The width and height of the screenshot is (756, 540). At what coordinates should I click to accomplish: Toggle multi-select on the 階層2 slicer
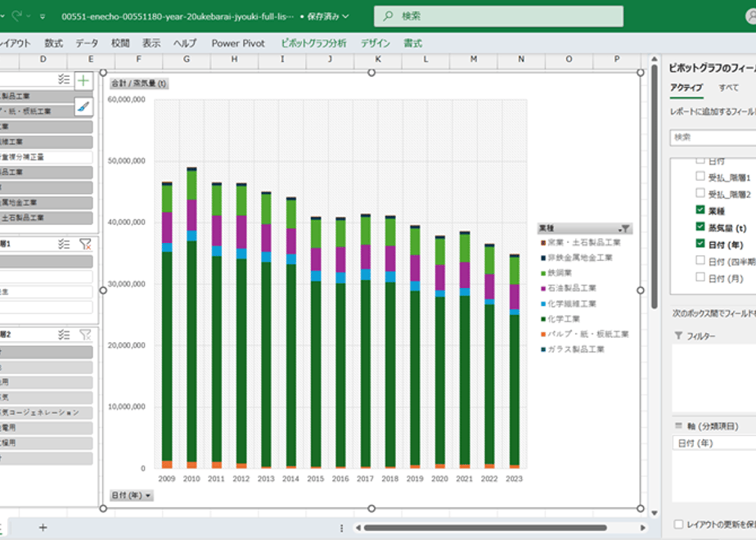[x=64, y=335]
